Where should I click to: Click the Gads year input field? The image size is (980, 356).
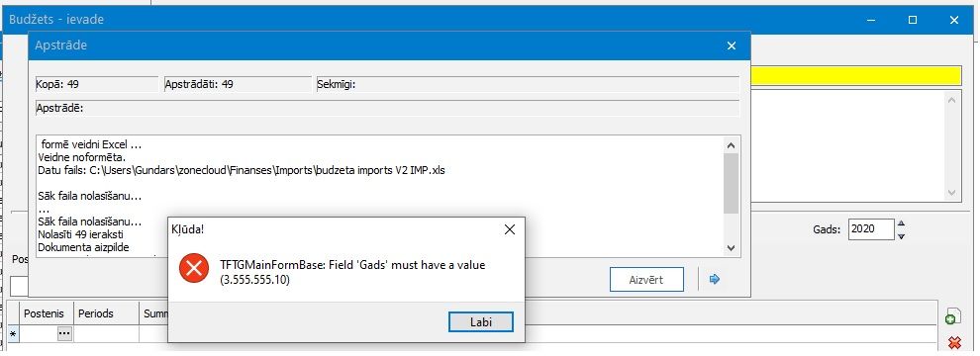point(871,229)
